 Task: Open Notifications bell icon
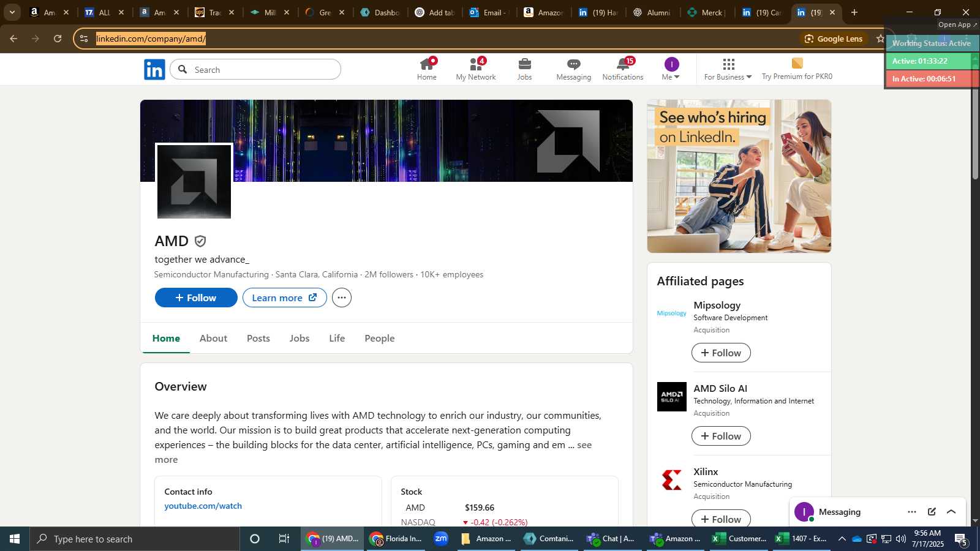click(623, 69)
